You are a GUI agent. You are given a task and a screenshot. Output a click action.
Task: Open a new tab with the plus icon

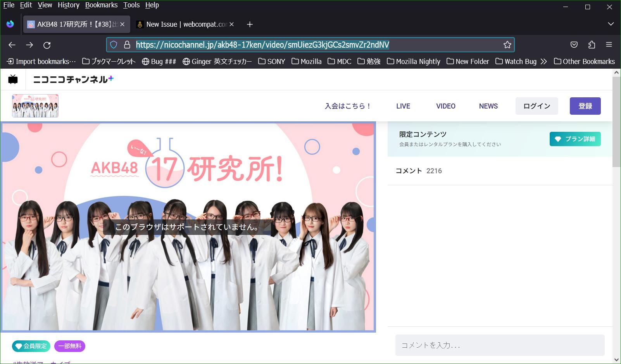click(249, 24)
